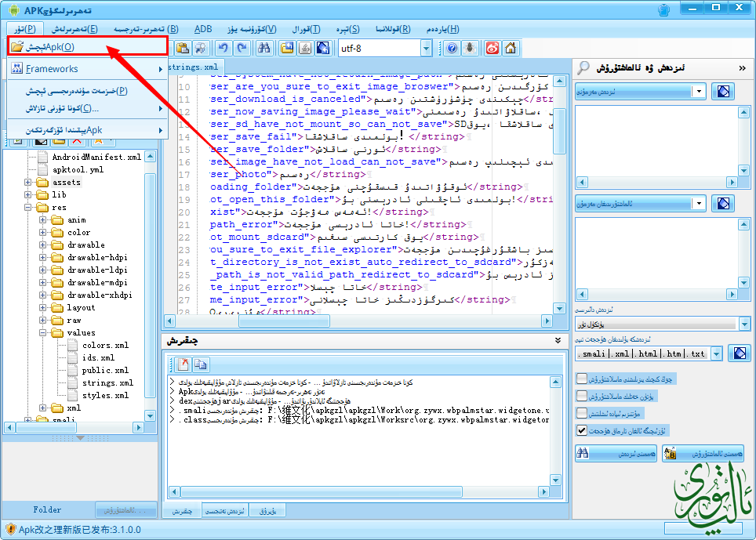Open the search scope dropdown
The image size is (756, 540).
tap(744, 324)
